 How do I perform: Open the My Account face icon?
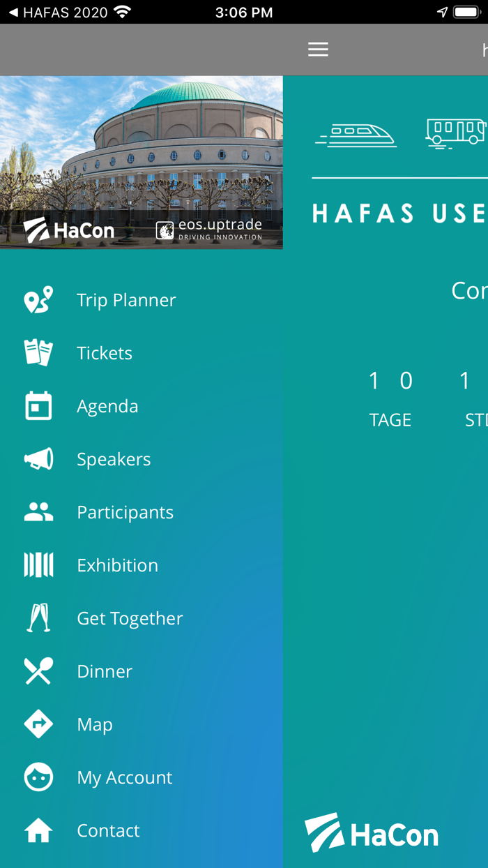38,777
